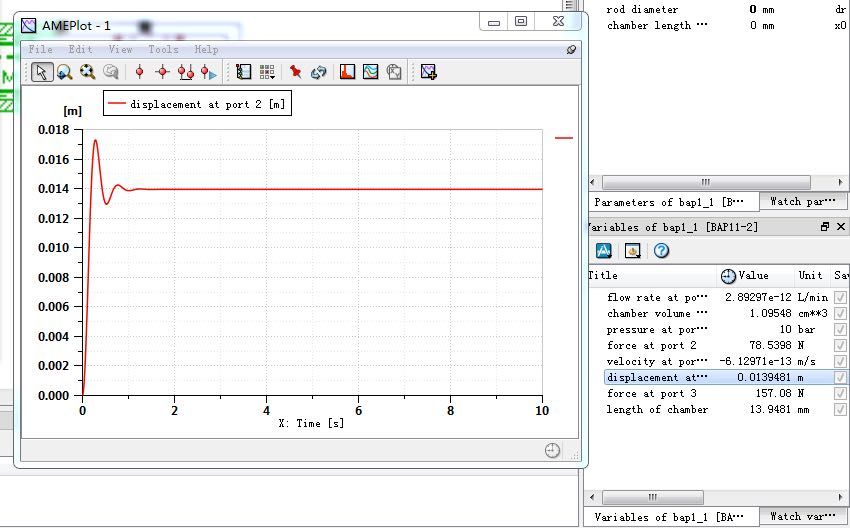
Task: Click the add-plot icon with plus sign
Action: (x=428, y=72)
